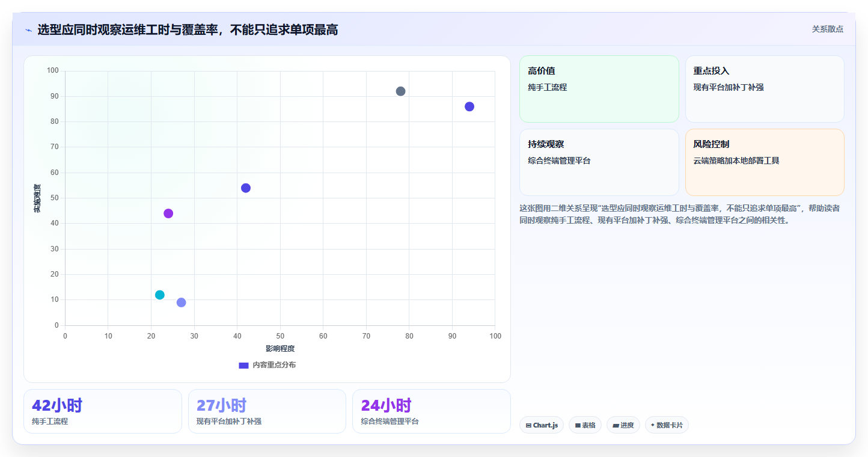
Task: Click the blue legend color swatch
Action: [x=243, y=365]
